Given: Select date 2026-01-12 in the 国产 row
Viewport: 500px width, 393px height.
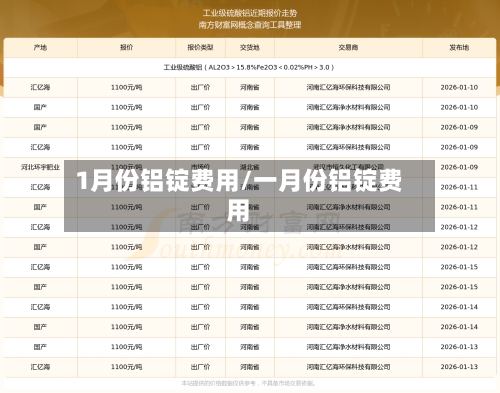Looking at the screenshot, I should click(459, 247).
